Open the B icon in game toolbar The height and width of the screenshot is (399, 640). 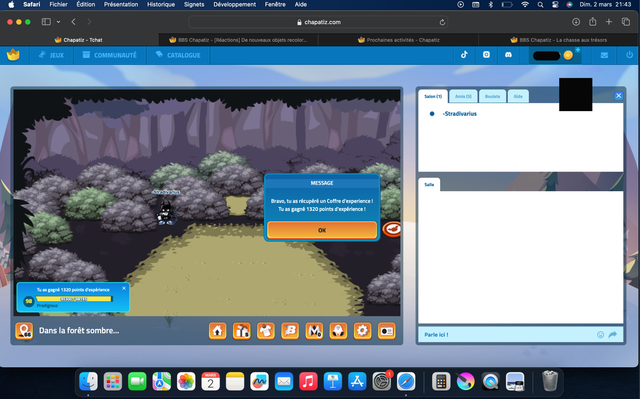pyautogui.click(x=290, y=331)
